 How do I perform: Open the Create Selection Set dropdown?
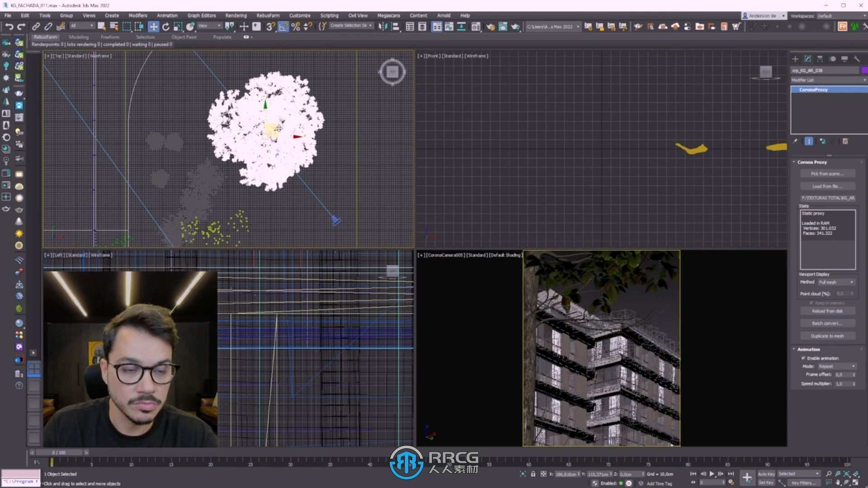[351, 26]
